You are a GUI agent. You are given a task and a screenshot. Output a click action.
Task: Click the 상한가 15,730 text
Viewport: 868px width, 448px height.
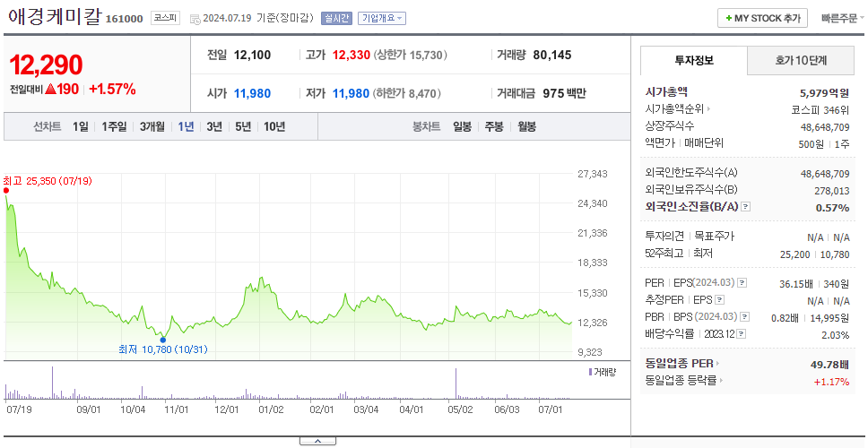(410, 56)
